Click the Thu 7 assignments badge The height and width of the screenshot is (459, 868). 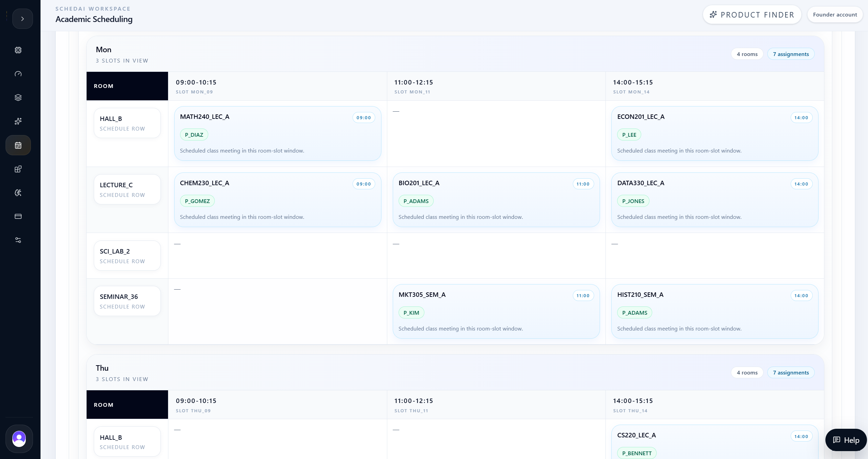pos(791,372)
